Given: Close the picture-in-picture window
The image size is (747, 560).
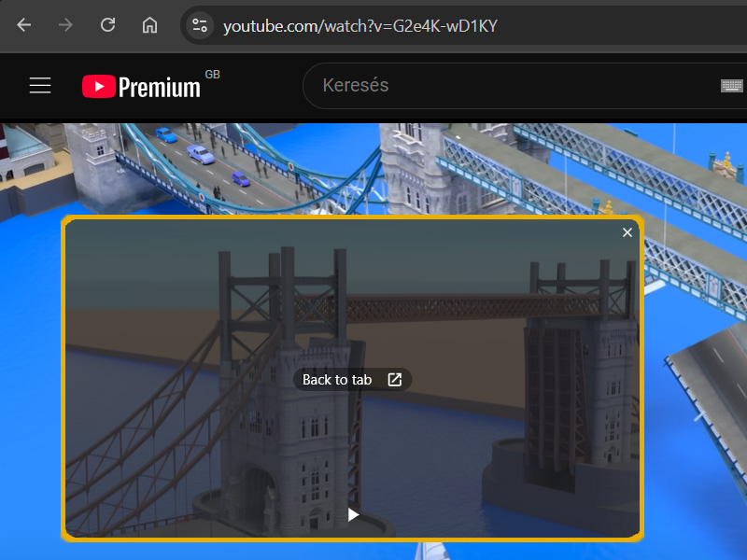Looking at the screenshot, I should (x=627, y=232).
